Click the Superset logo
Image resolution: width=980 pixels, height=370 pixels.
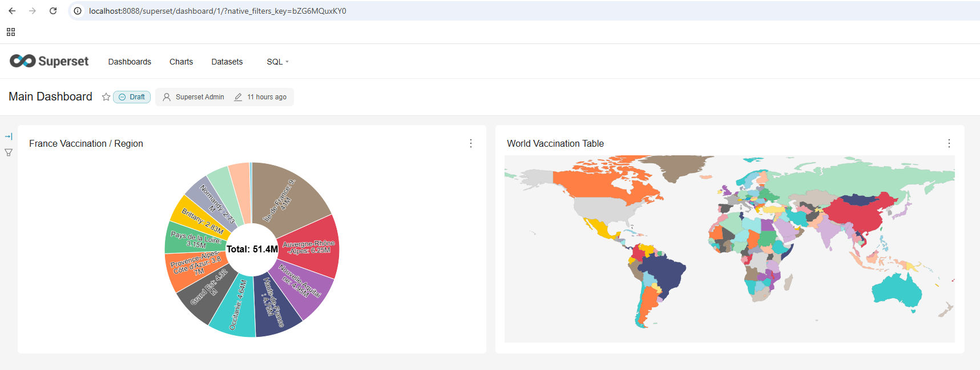pos(49,61)
